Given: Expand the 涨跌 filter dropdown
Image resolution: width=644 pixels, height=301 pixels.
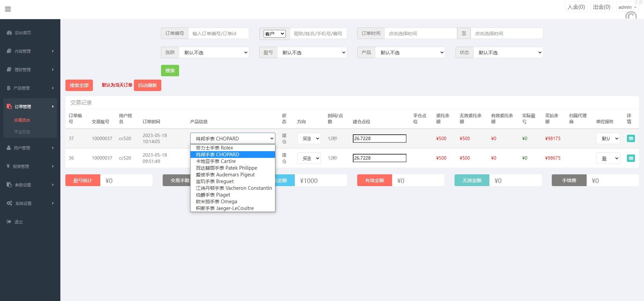Looking at the screenshot, I should (x=214, y=52).
